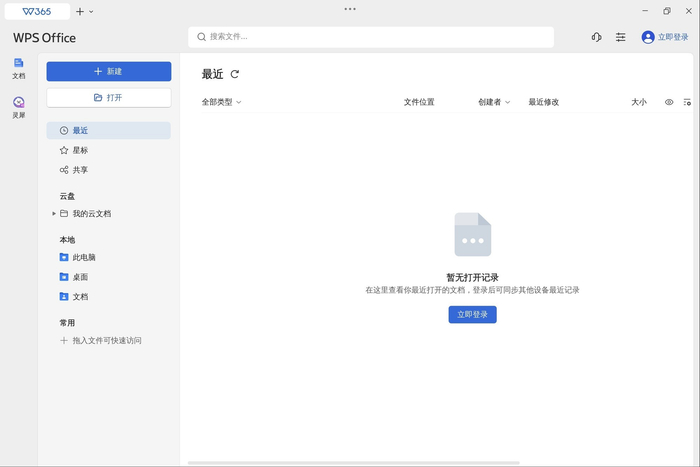Click the blue 新建 (New) button

click(108, 72)
